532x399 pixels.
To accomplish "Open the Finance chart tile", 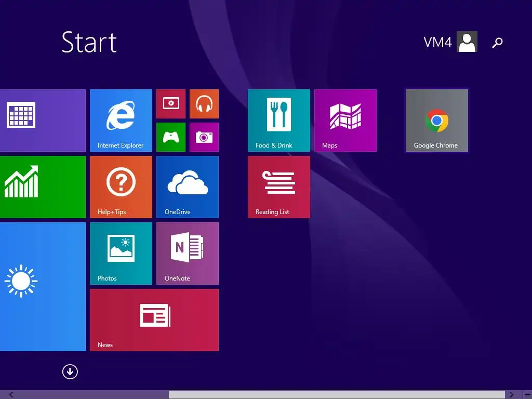I will [x=43, y=187].
